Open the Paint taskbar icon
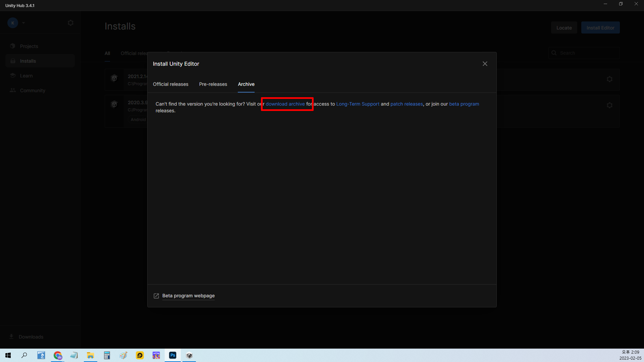 pos(123,355)
